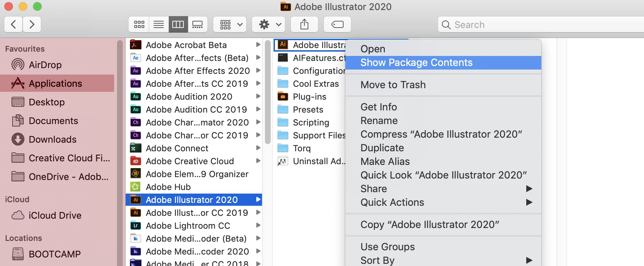The height and width of the screenshot is (266, 644).
Task: Open Documents from the sidebar
Action: point(57,121)
